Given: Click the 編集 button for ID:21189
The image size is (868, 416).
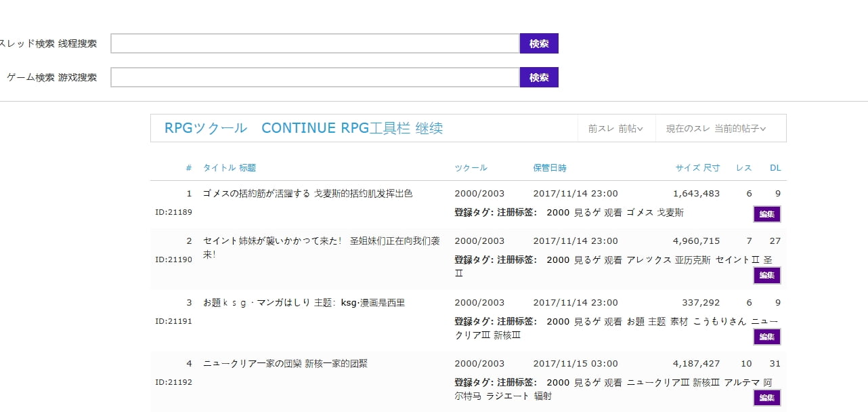Looking at the screenshot, I should [767, 214].
